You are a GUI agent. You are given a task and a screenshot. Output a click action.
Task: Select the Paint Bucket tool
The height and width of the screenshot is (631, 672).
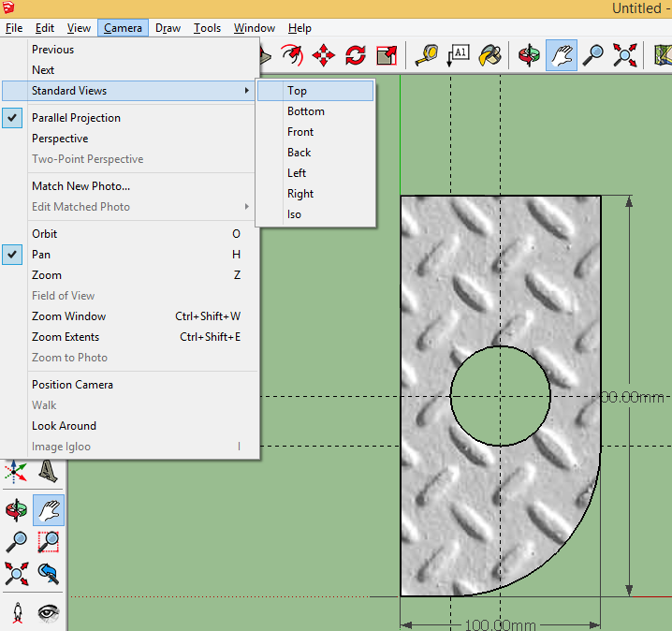490,55
